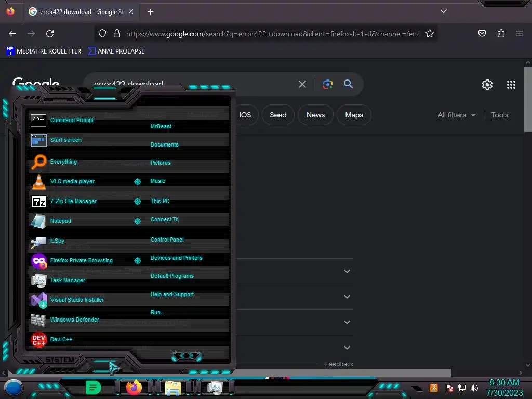Select the error422 download browser tab
This screenshot has width=532, height=399.
81,12
